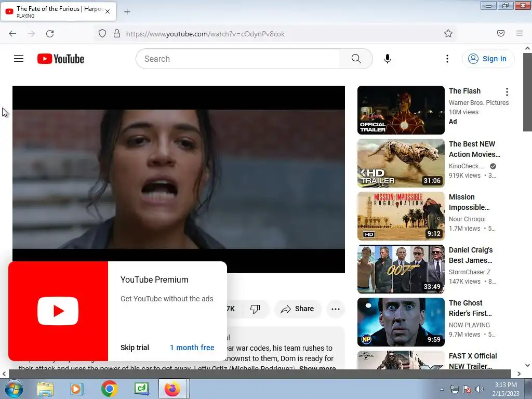Bookmark this page with the star icon

pyautogui.click(x=448, y=33)
